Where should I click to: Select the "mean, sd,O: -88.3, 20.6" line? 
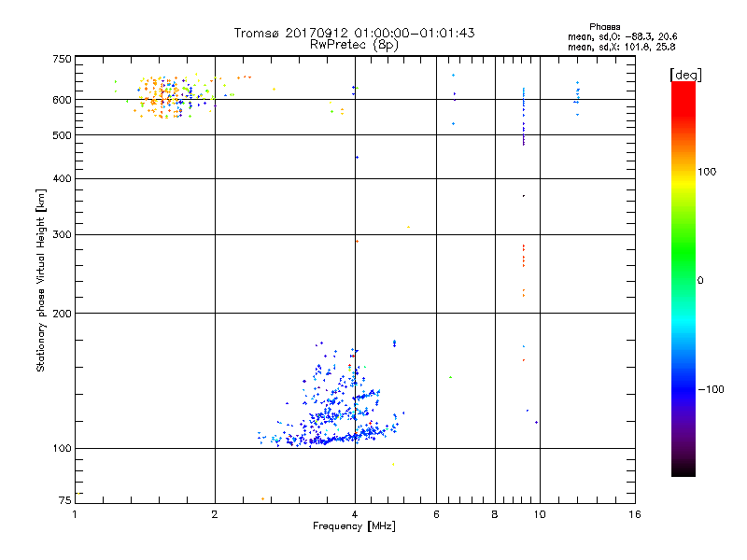(622, 36)
